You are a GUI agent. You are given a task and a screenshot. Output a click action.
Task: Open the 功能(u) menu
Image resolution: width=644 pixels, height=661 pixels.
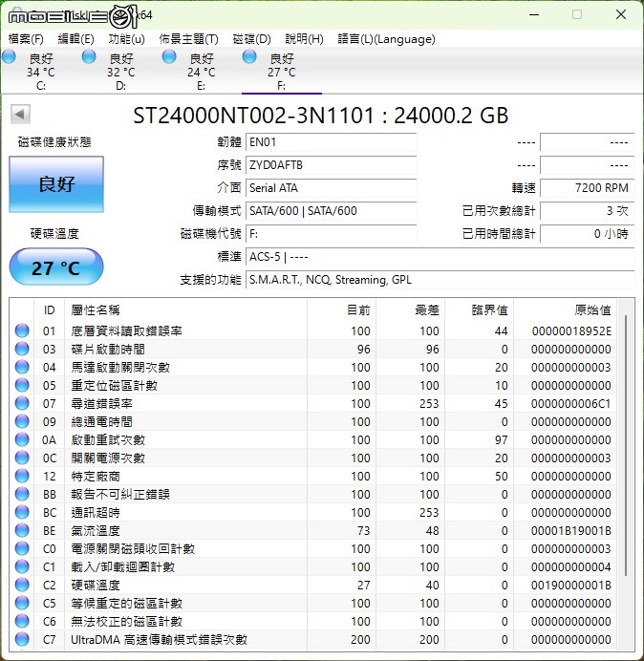coord(126,39)
